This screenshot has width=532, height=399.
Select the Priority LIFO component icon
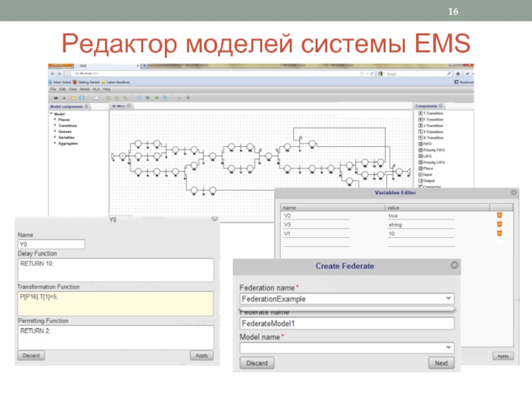[420, 162]
